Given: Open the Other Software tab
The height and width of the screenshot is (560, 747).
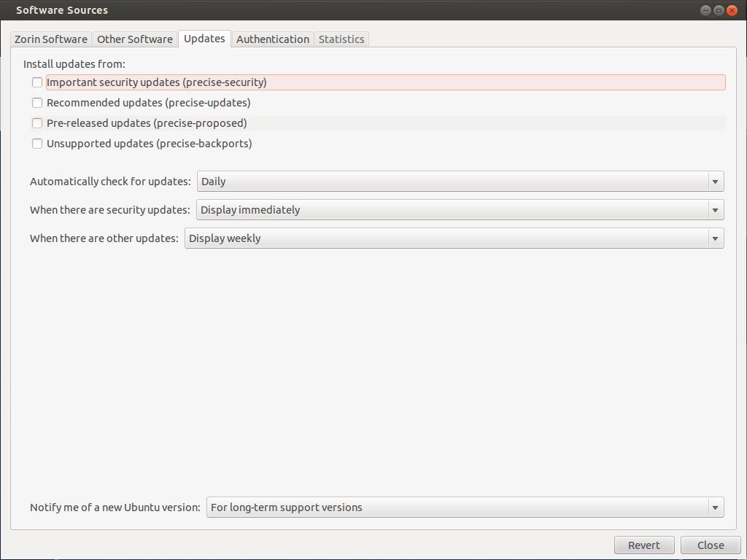Looking at the screenshot, I should point(135,39).
